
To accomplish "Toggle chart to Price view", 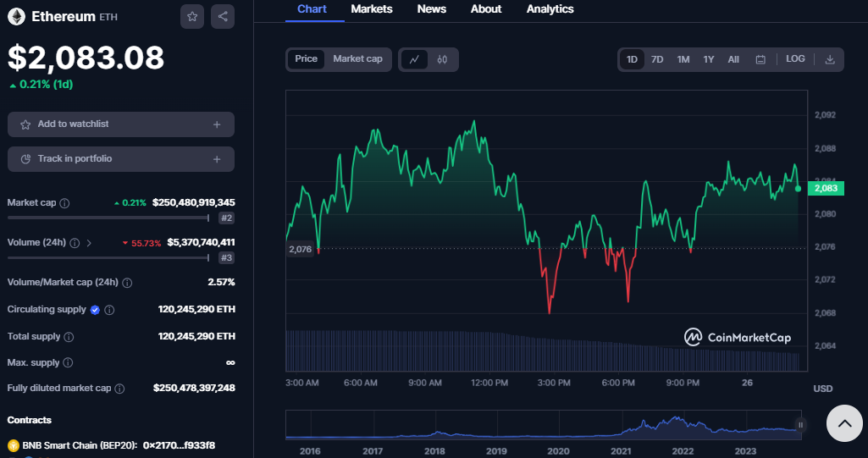I will coord(306,59).
